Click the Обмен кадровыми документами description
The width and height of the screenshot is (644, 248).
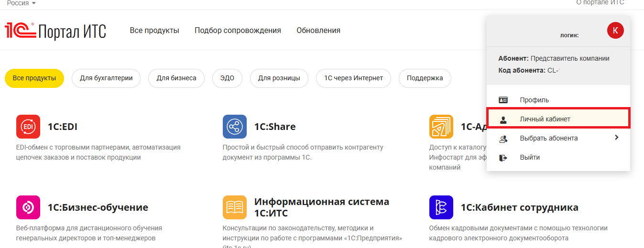tap(518, 233)
